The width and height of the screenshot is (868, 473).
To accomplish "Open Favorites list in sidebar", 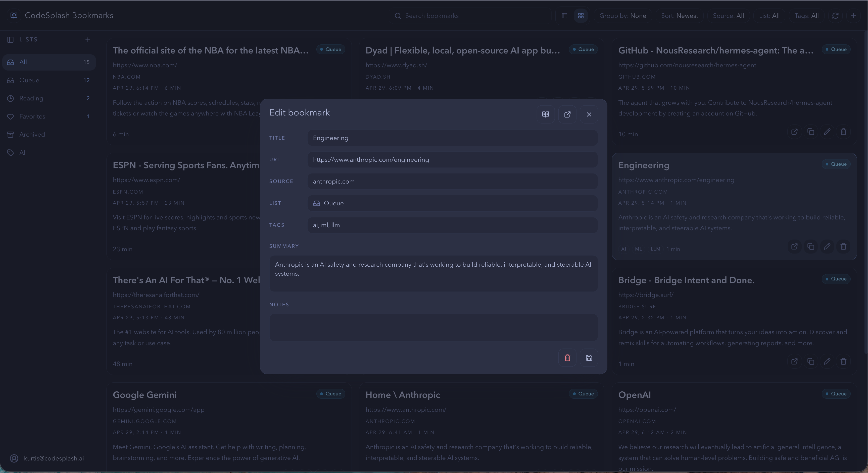I will coord(49,116).
